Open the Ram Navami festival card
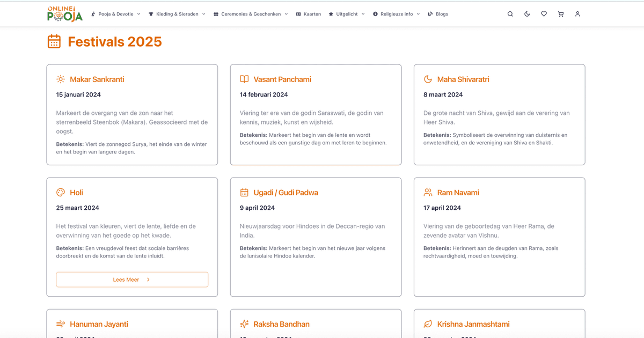Viewport: 644px width, 338px height. coord(499,237)
